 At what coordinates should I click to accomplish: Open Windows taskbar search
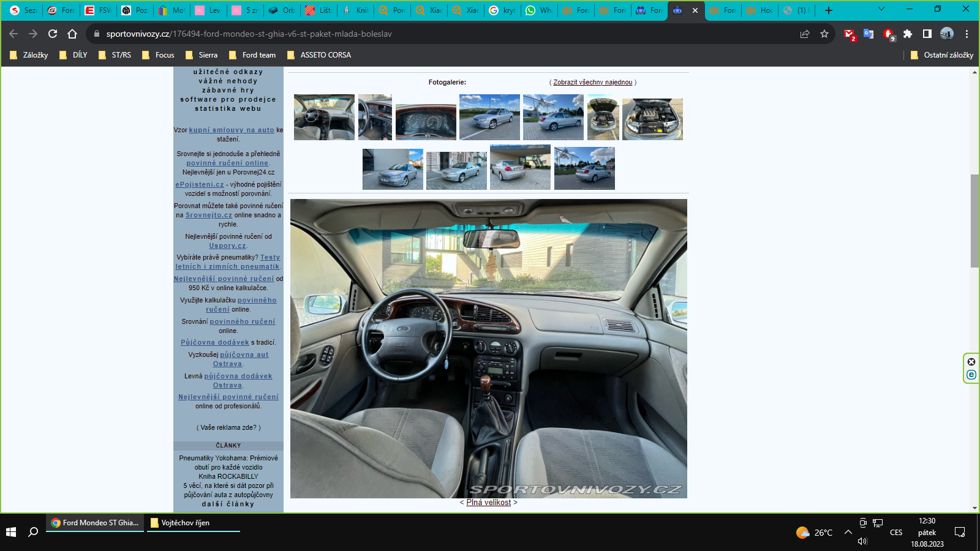point(33,532)
